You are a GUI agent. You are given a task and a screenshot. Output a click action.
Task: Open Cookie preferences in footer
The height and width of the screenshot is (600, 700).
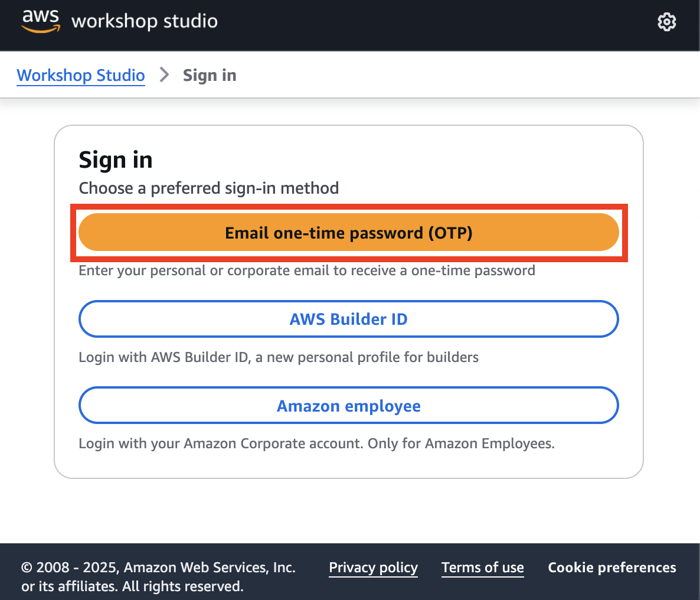pyautogui.click(x=611, y=568)
